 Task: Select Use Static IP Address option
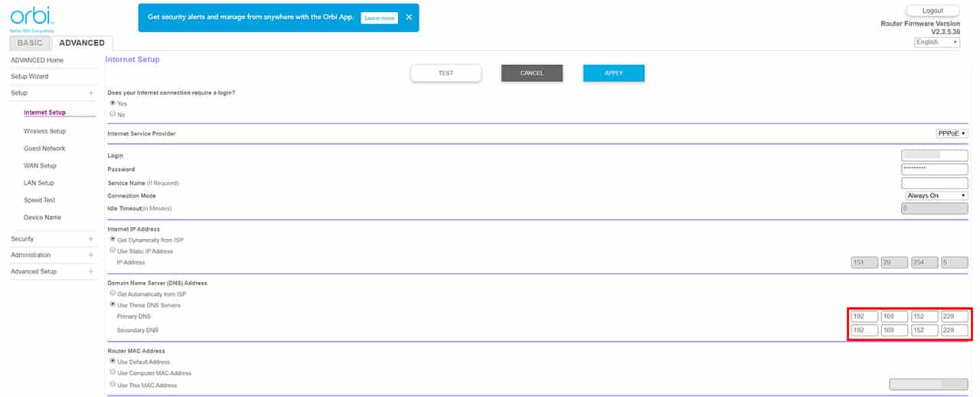tap(113, 251)
